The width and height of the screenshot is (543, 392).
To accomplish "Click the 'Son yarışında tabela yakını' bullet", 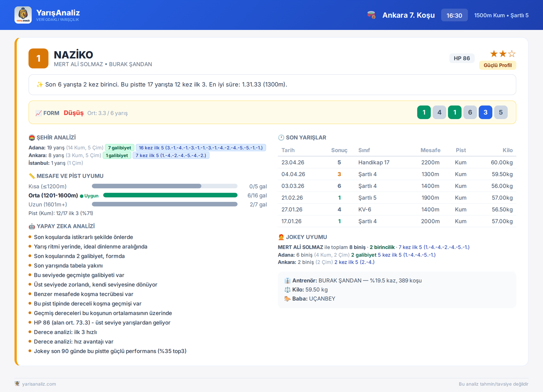I will (68, 265).
